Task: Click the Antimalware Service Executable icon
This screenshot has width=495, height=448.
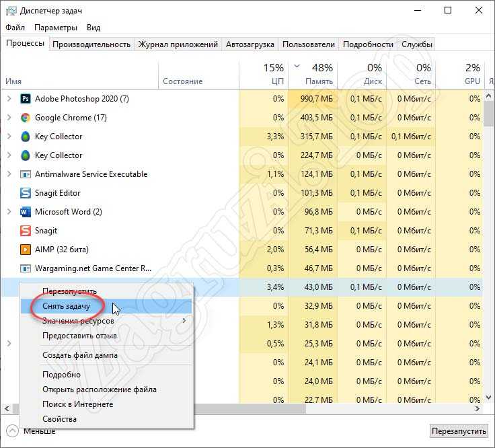Action: (x=26, y=174)
